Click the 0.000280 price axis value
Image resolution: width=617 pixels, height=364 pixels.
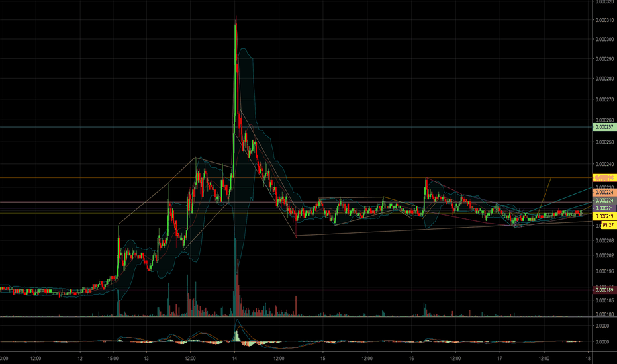[604, 79]
